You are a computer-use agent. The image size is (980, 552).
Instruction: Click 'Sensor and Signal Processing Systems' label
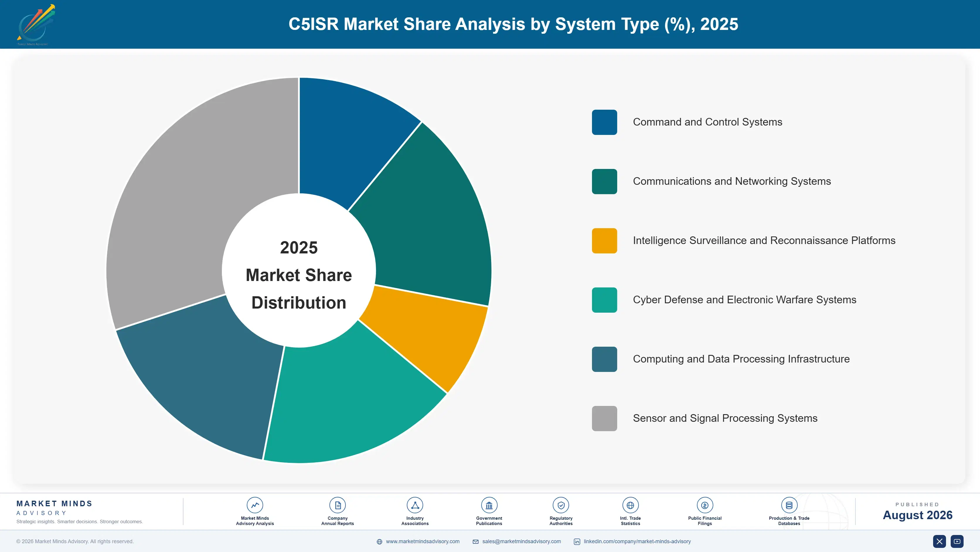[725, 418]
